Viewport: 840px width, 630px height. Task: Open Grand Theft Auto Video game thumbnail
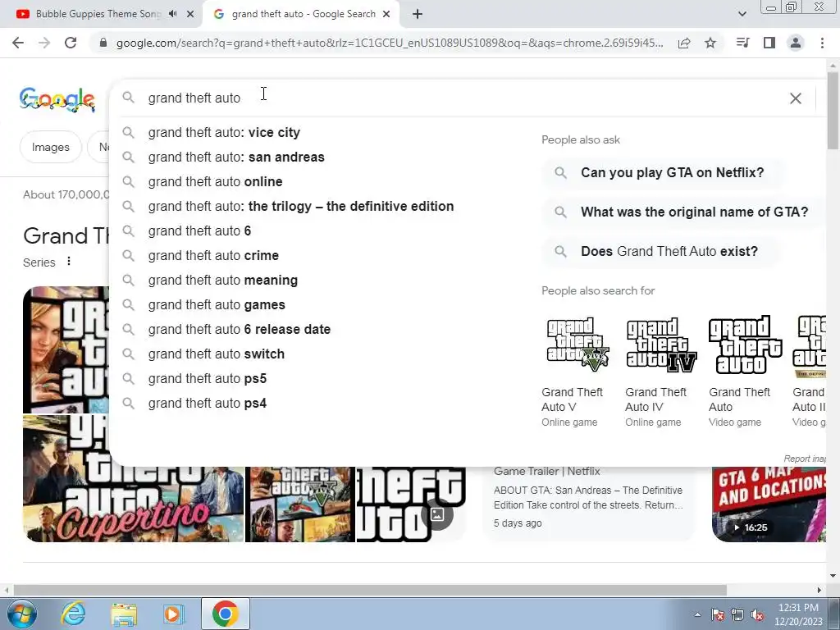tap(745, 345)
